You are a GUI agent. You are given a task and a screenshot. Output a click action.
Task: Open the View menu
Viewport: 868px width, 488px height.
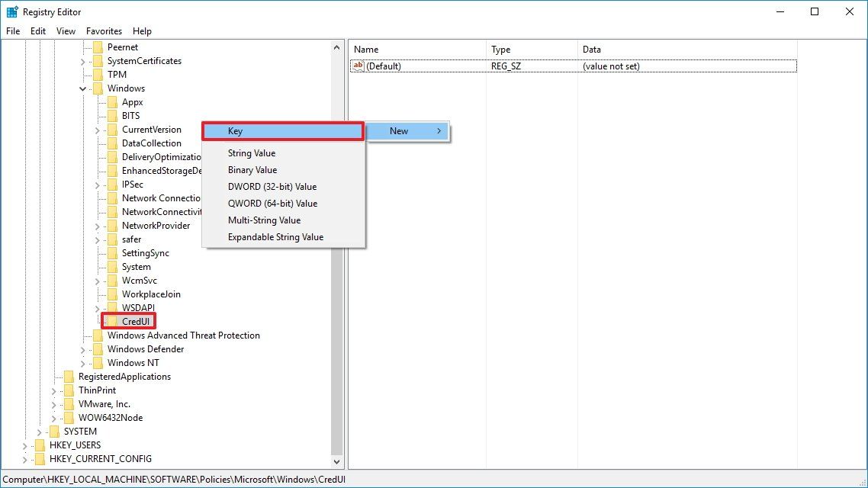click(x=65, y=30)
